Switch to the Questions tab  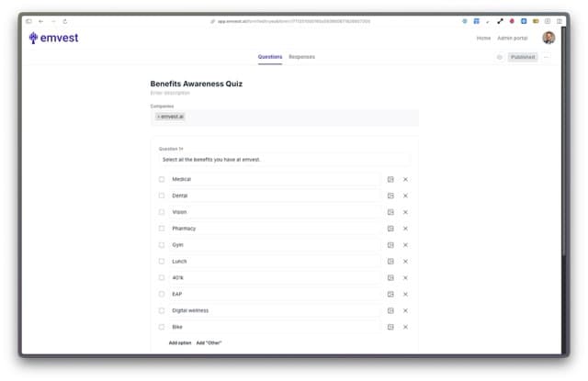[270, 57]
